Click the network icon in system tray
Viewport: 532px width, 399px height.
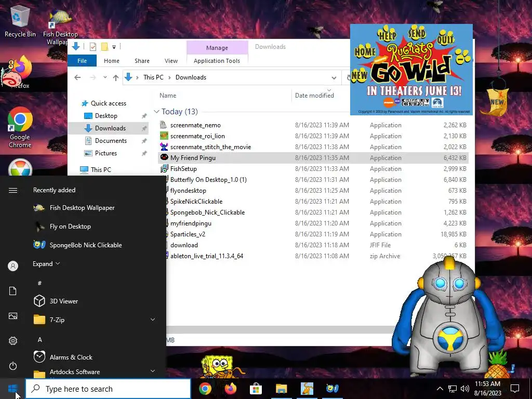click(453, 389)
